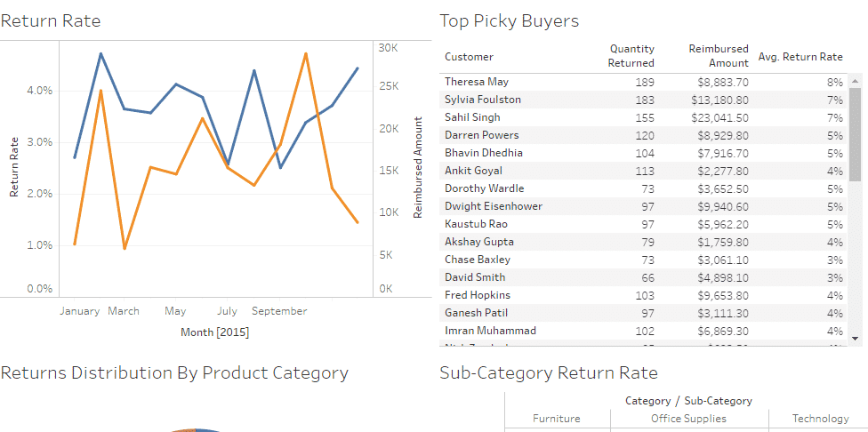Image resolution: width=868 pixels, height=432 pixels.
Task: Click the Sub-Category Return Rate title
Action: click(x=549, y=372)
